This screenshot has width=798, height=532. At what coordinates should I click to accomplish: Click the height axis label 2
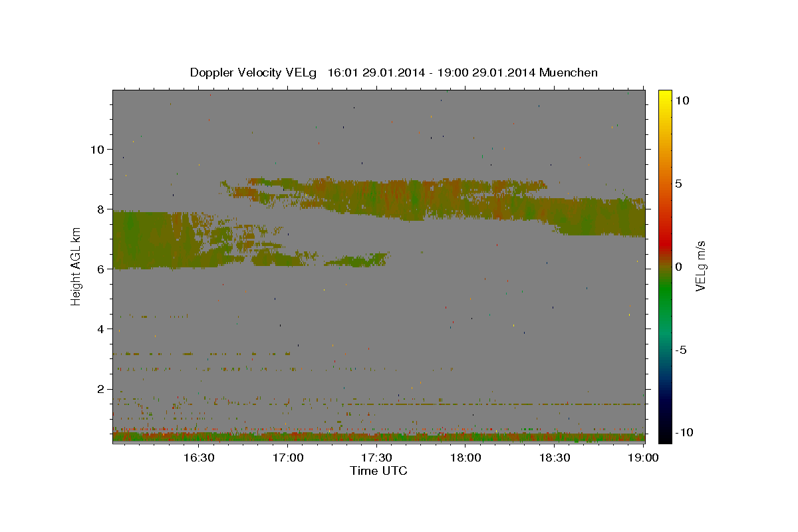pos(100,389)
